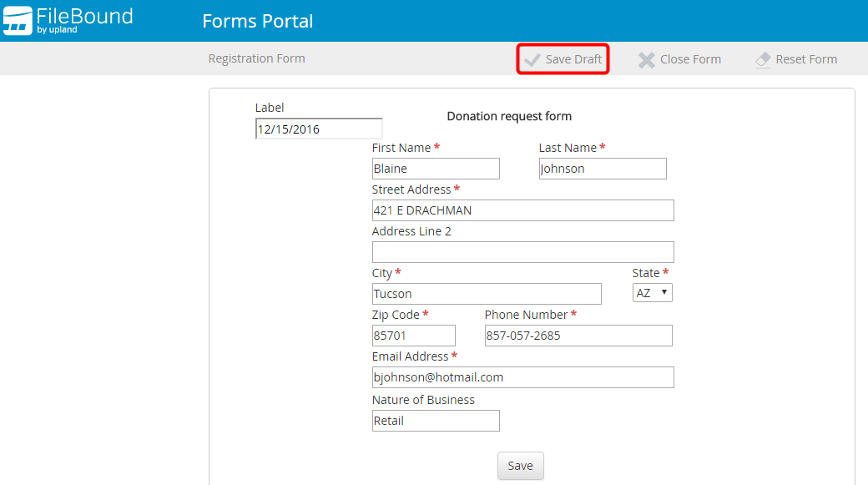This screenshot has width=868, height=485.
Task: Open the State dropdown showing AZ
Action: coord(653,293)
